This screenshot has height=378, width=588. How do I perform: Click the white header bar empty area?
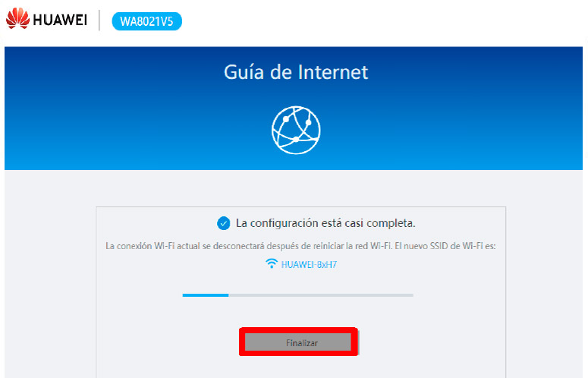point(375,20)
